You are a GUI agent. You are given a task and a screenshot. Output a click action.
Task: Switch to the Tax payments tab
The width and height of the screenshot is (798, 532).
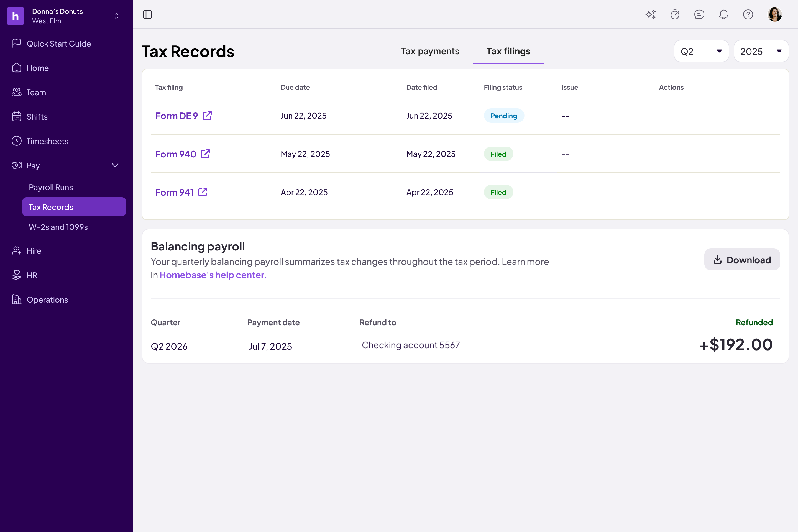[430, 51]
